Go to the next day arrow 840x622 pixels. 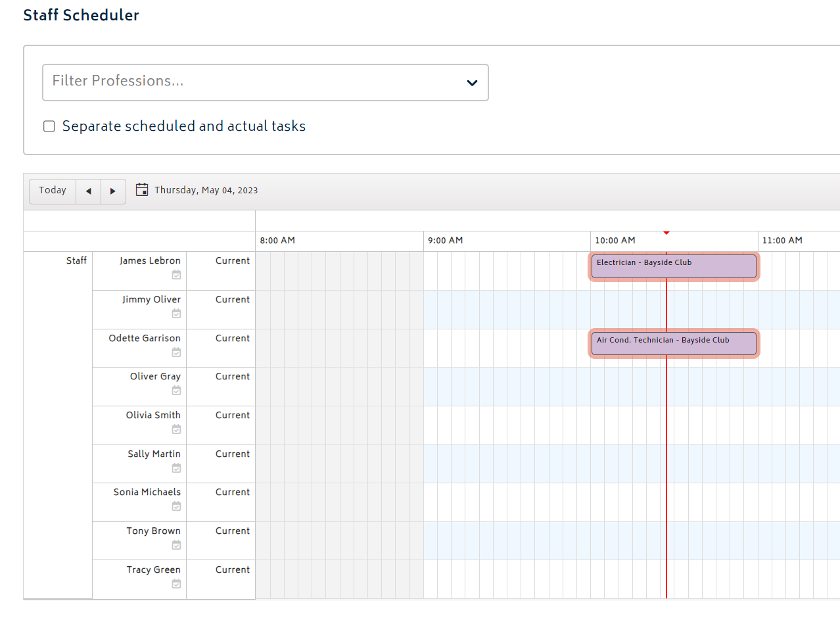[113, 191]
